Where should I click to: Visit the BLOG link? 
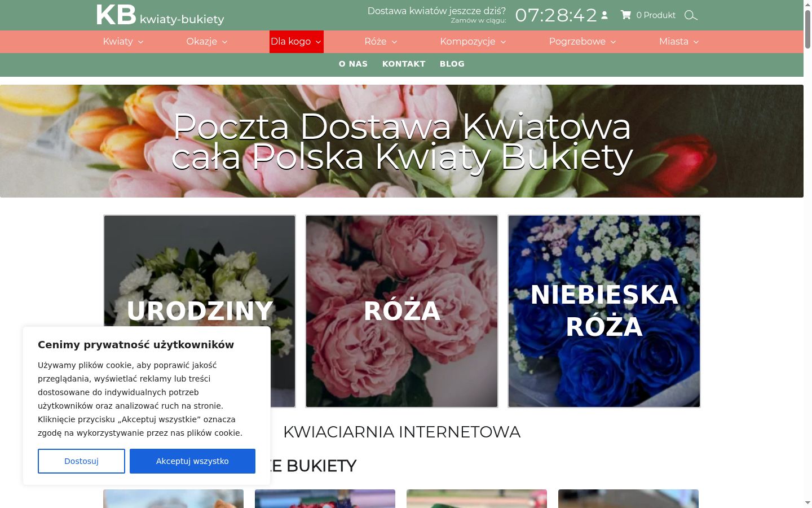click(x=452, y=64)
